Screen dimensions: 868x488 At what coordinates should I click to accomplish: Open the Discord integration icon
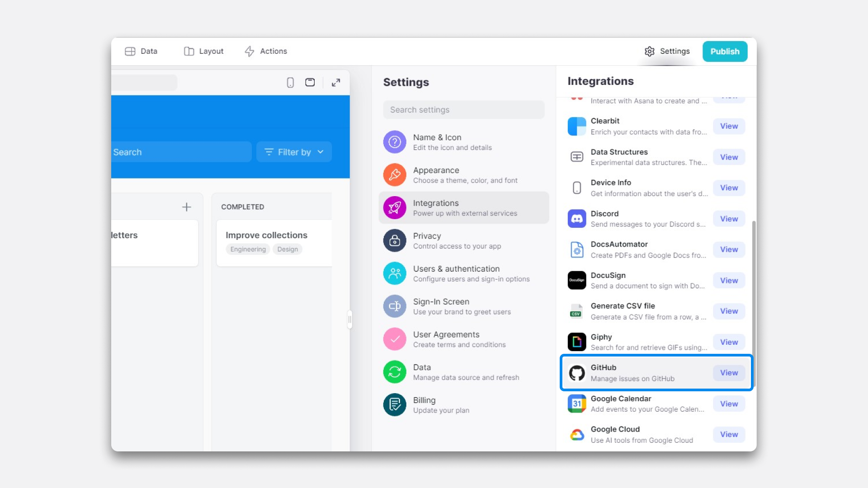tap(576, 219)
